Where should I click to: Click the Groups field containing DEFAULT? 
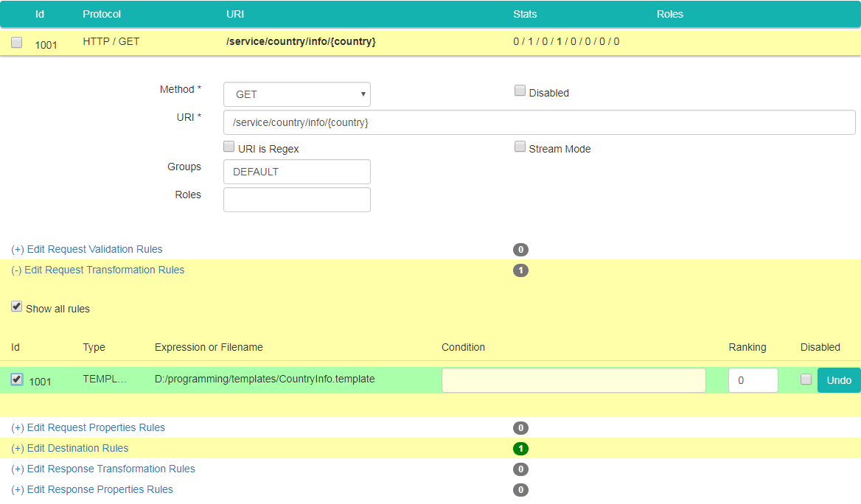296,172
